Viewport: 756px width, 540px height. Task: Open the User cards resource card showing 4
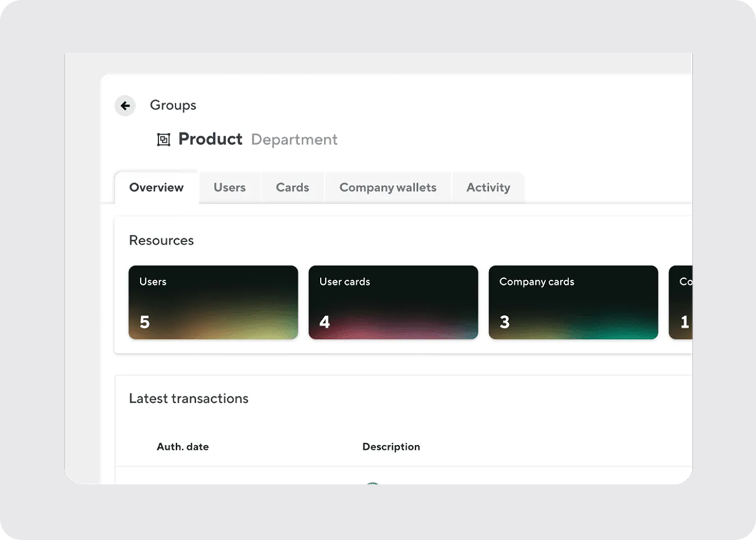(x=393, y=302)
